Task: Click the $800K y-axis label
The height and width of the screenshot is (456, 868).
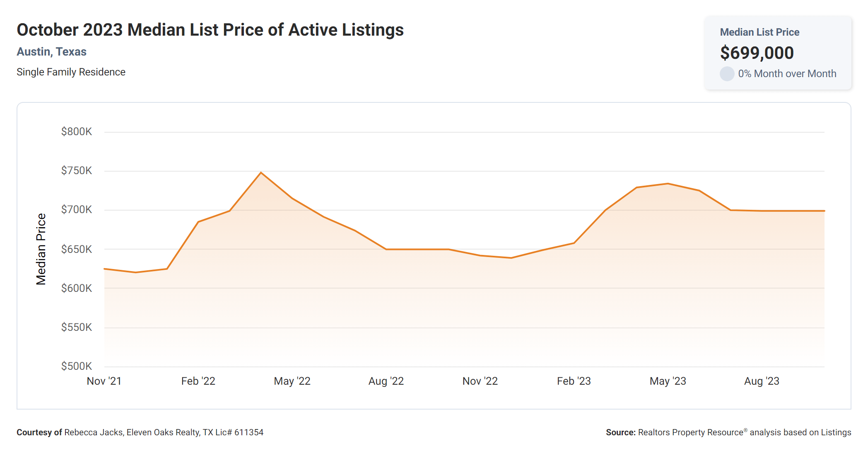Action: (x=77, y=131)
